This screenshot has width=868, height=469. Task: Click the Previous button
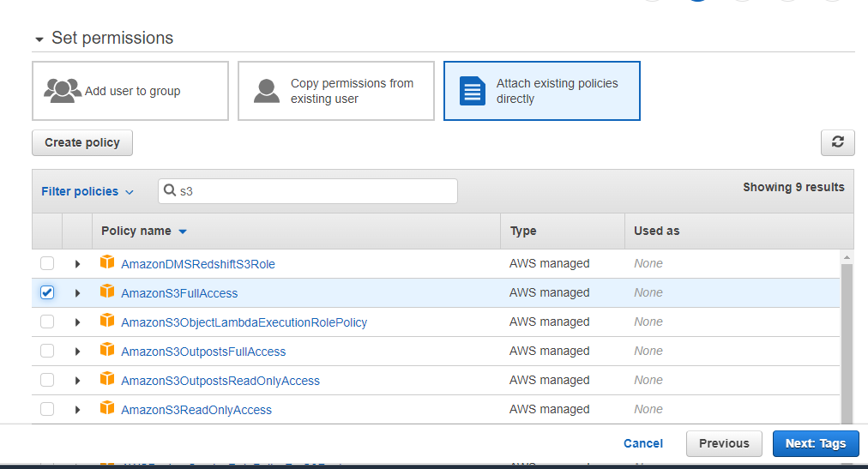pyautogui.click(x=724, y=443)
